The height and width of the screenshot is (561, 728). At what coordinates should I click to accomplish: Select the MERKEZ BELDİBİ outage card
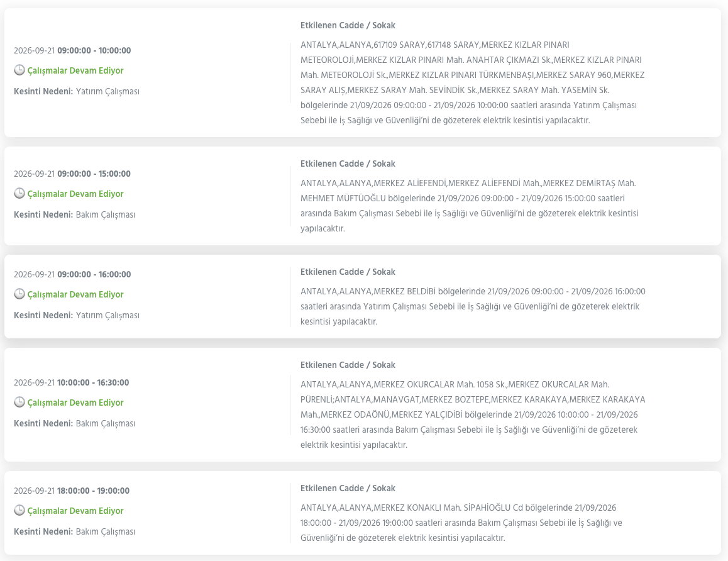tap(363, 296)
